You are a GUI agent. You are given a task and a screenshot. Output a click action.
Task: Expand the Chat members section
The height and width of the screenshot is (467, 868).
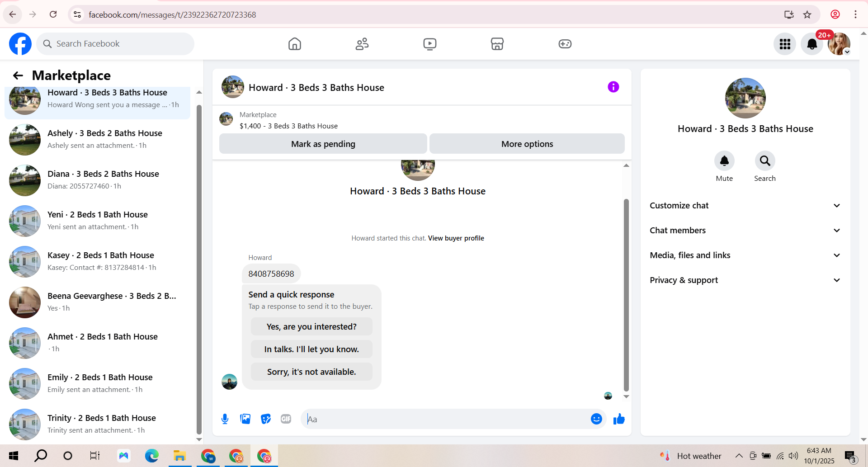745,231
